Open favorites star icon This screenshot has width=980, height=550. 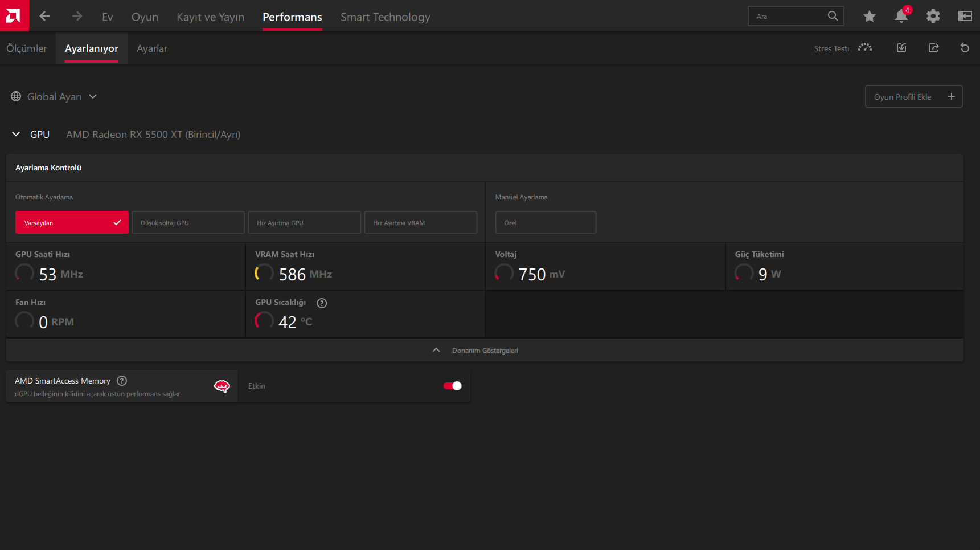click(869, 17)
